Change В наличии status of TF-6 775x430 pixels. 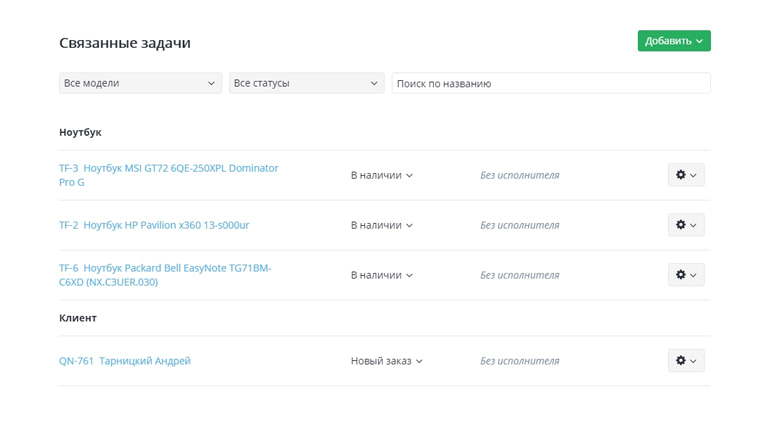click(x=382, y=275)
